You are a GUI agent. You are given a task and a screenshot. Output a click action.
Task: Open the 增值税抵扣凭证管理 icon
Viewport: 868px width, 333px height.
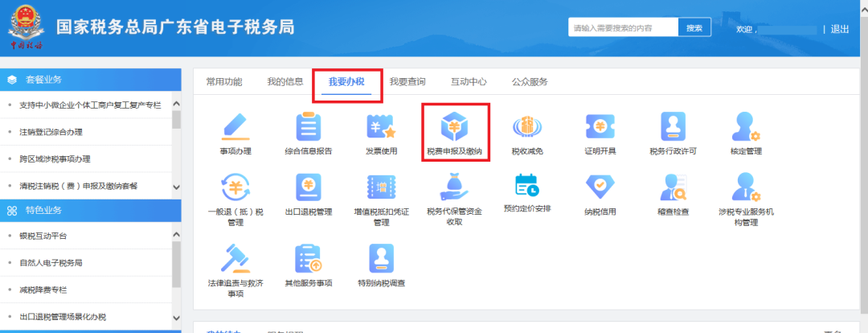(382, 187)
